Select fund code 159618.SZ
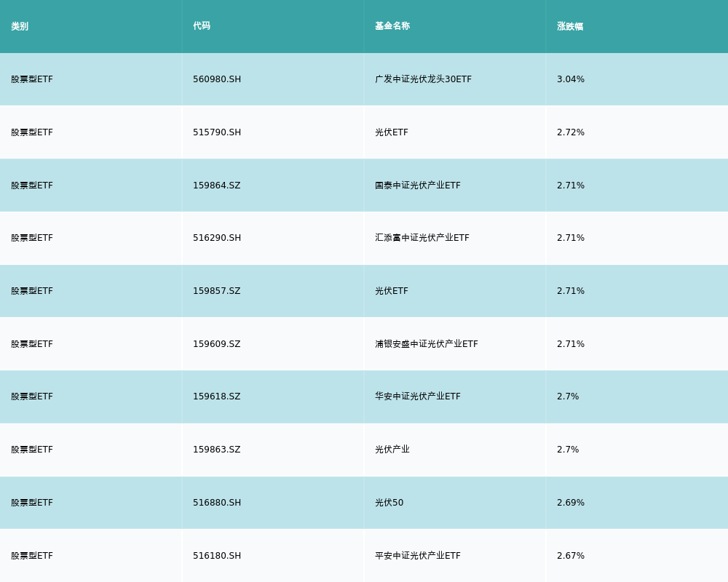The image size is (728, 582). pos(217,396)
